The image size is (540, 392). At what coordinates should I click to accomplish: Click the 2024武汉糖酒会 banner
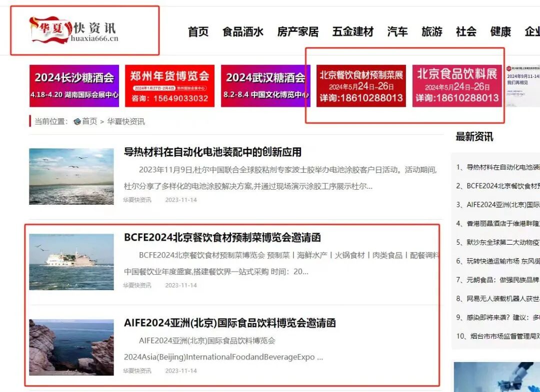pyautogui.click(x=265, y=86)
